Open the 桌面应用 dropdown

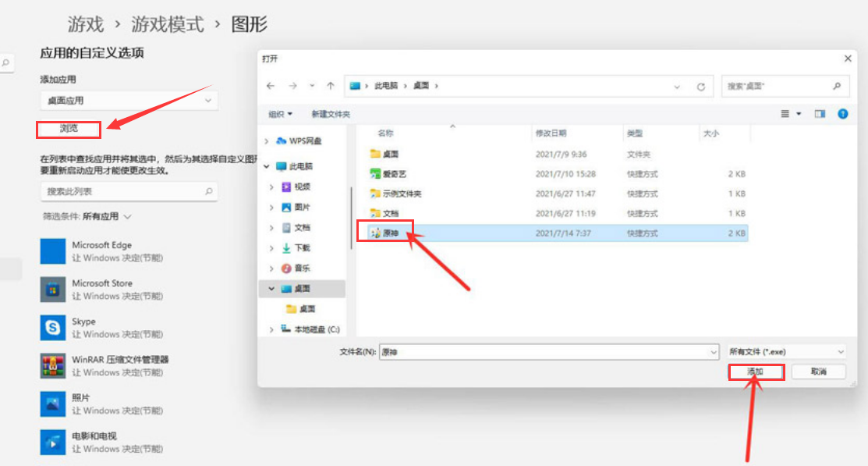pyautogui.click(x=129, y=100)
